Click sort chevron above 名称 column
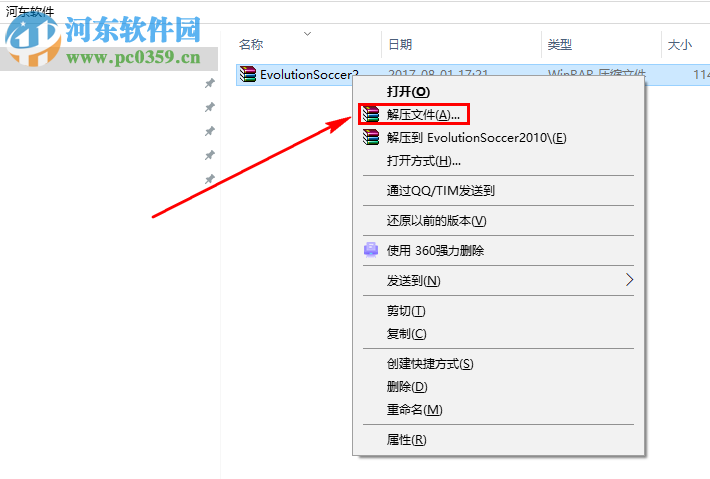 pos(307,34)
